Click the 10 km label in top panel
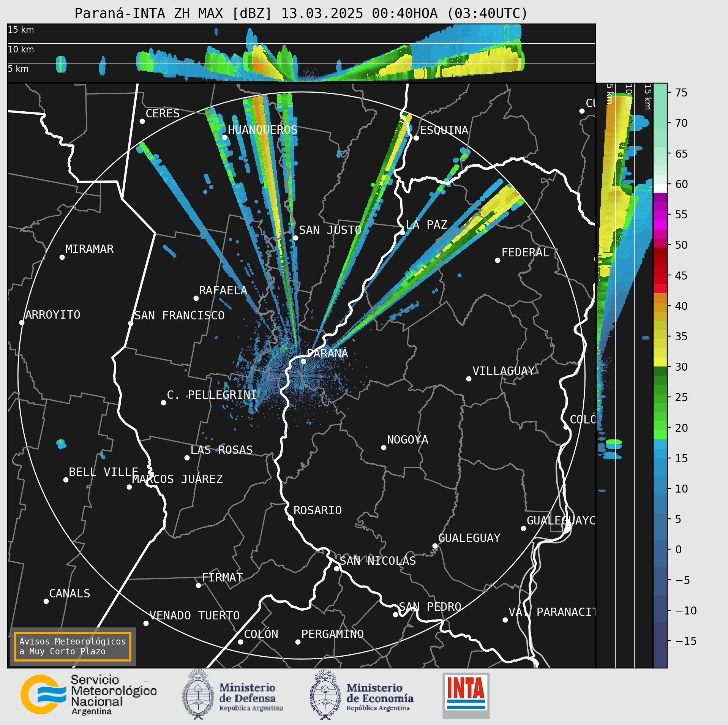 [x=21, y=49]
